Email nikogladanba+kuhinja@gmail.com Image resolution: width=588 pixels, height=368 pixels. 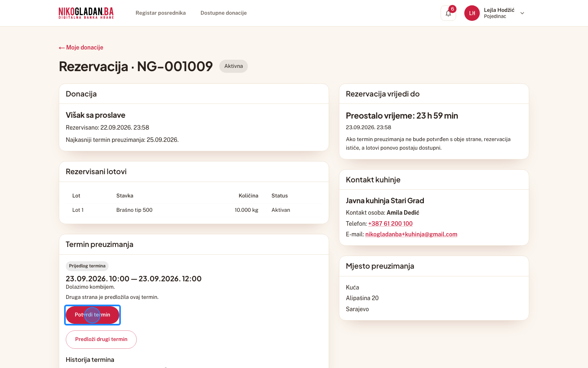point(411,234)
